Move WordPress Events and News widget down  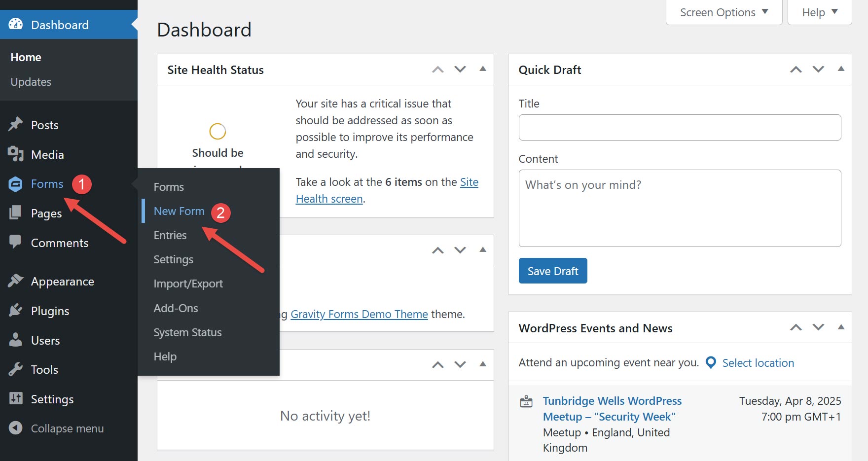pos(818,327)
